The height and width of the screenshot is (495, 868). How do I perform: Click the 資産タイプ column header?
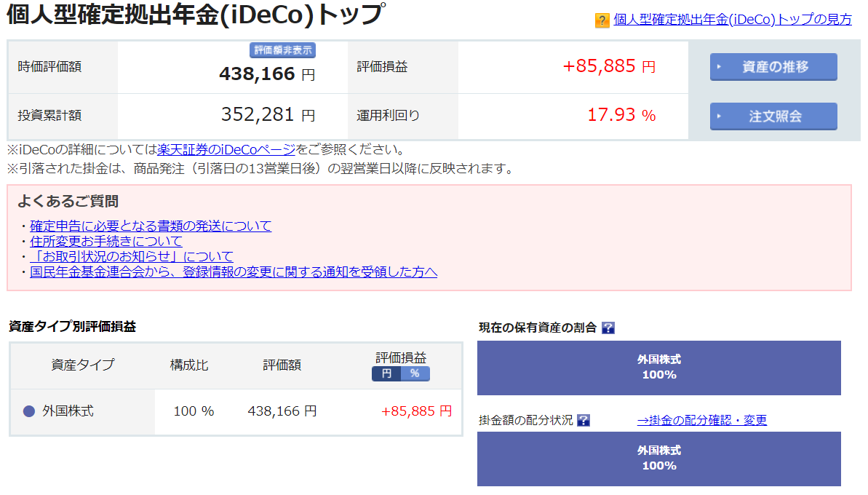pyautogui.click(x=82, y=365)
